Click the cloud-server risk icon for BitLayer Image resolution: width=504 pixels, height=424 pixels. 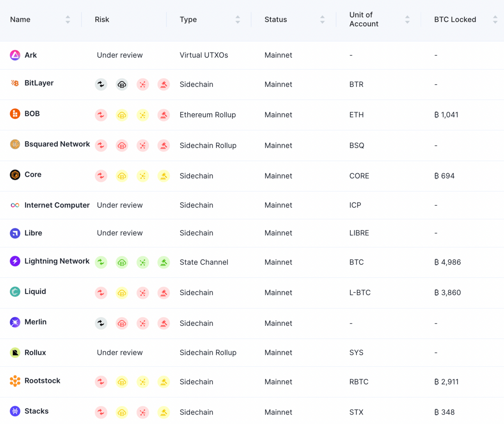tap(122, 84)
